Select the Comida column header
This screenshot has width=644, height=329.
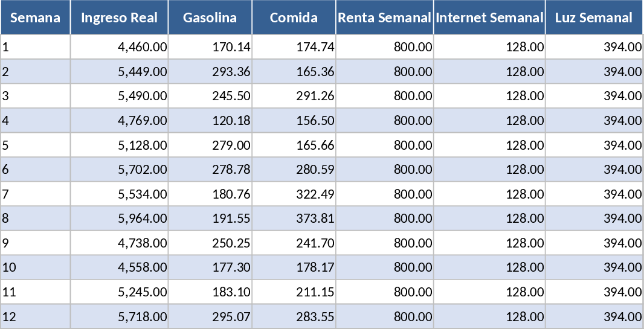(294, 18)
